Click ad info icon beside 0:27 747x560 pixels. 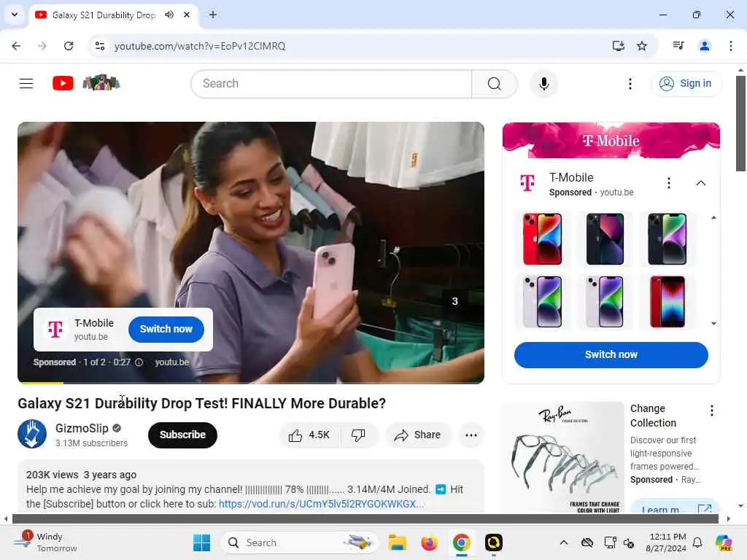click(139, 362)
